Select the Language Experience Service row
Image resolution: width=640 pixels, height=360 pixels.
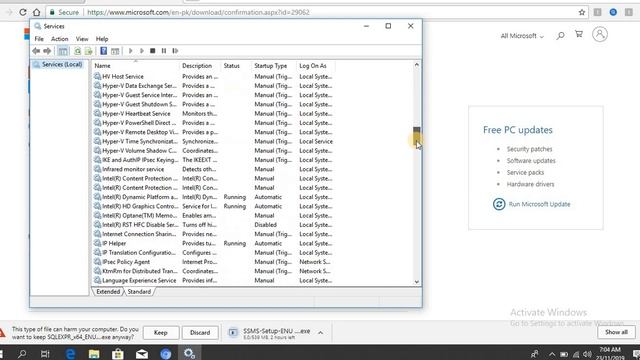point(213,280)
